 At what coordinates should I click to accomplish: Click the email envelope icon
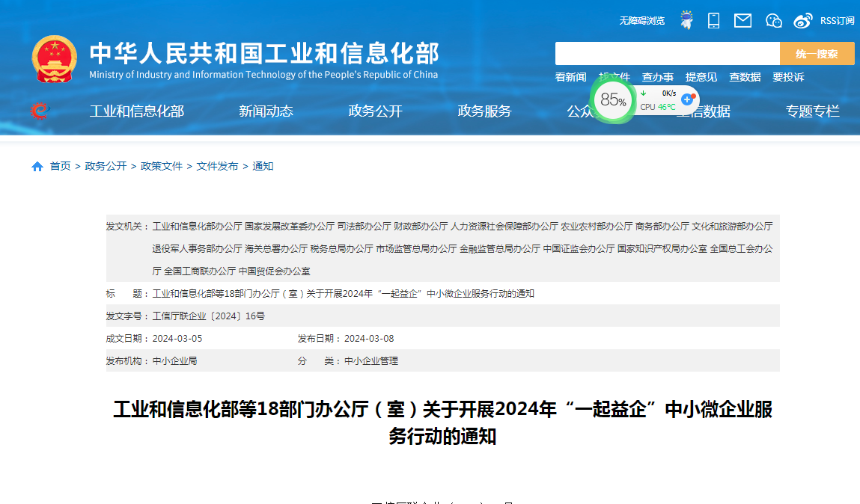click(742, 20)
